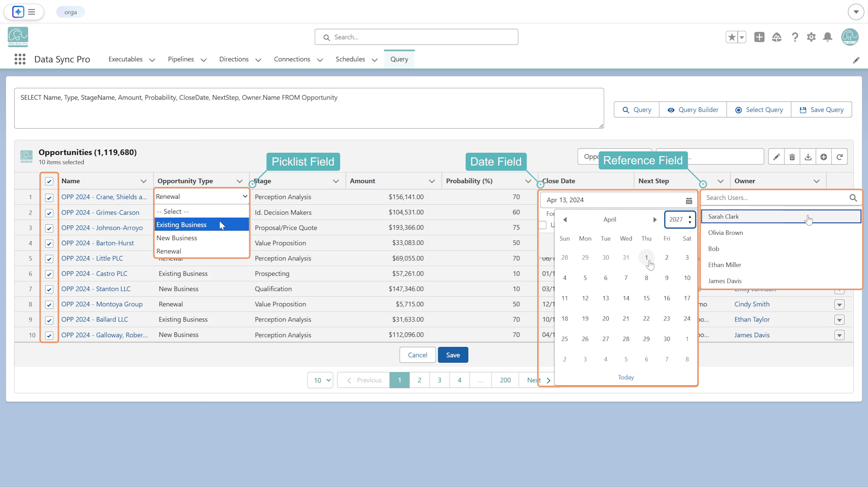The height and width of the screenshot is (487, 868).
Task: Open the Owner column menu chevron
Action: click(x=816, y=181)
